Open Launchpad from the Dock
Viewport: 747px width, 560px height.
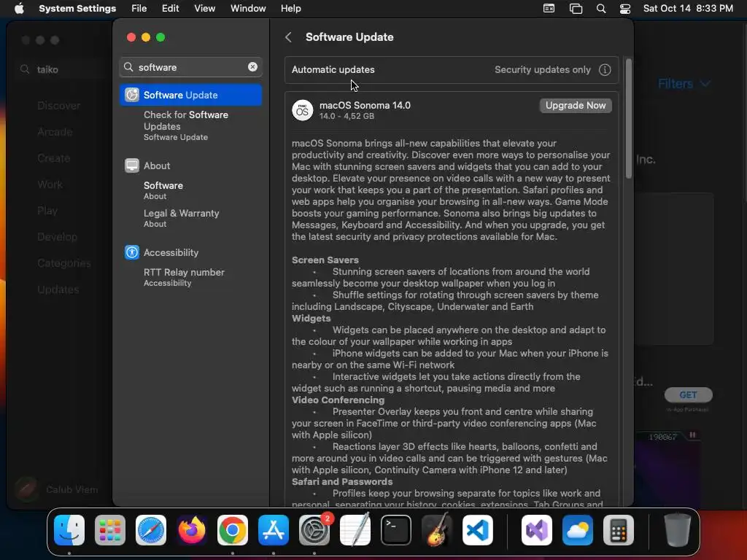[110, 530]
